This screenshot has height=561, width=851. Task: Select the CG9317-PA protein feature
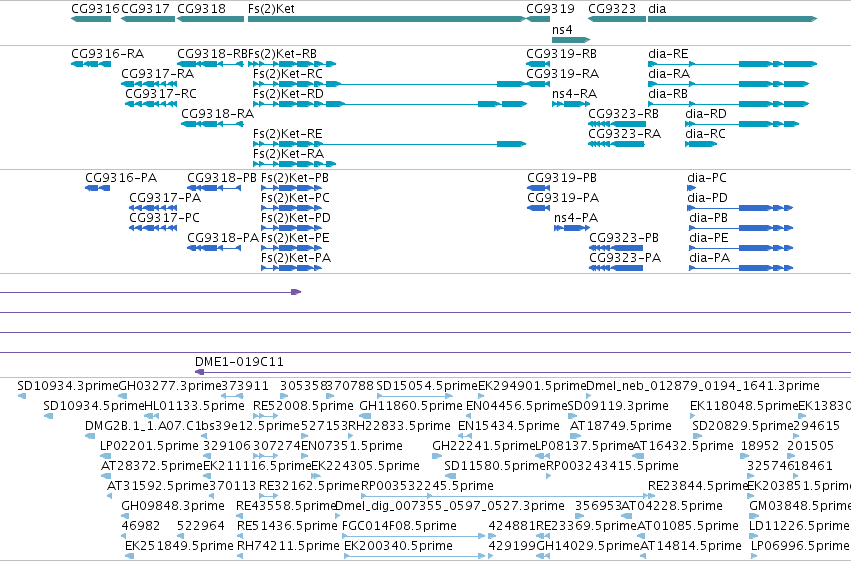tap(153, 208)
